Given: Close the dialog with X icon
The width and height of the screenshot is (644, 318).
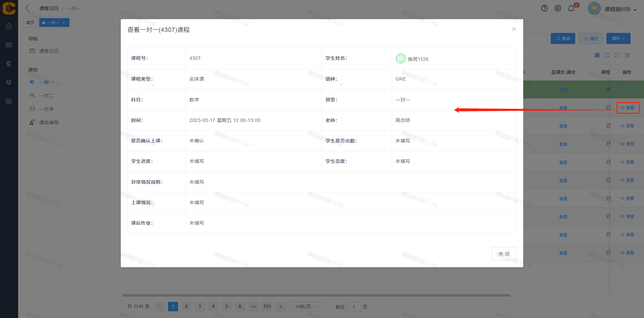Looking at the screenshot, I should (x=514, y=29).
